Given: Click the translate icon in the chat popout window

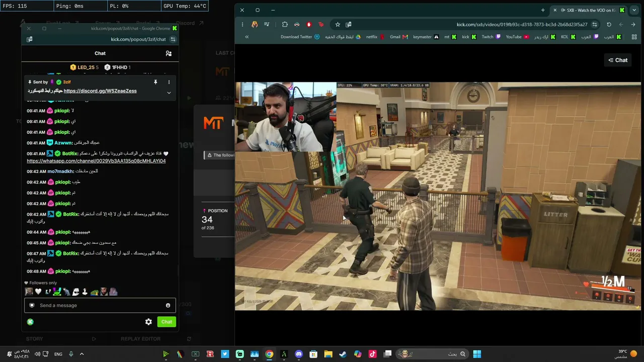Looking at the screenshot, I should tap(30, 39).
